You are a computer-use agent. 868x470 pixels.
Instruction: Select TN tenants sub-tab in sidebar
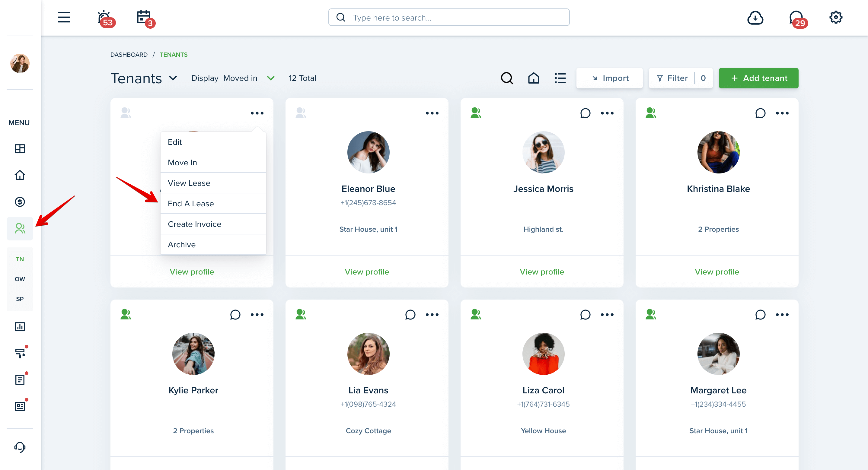point(20,259)
